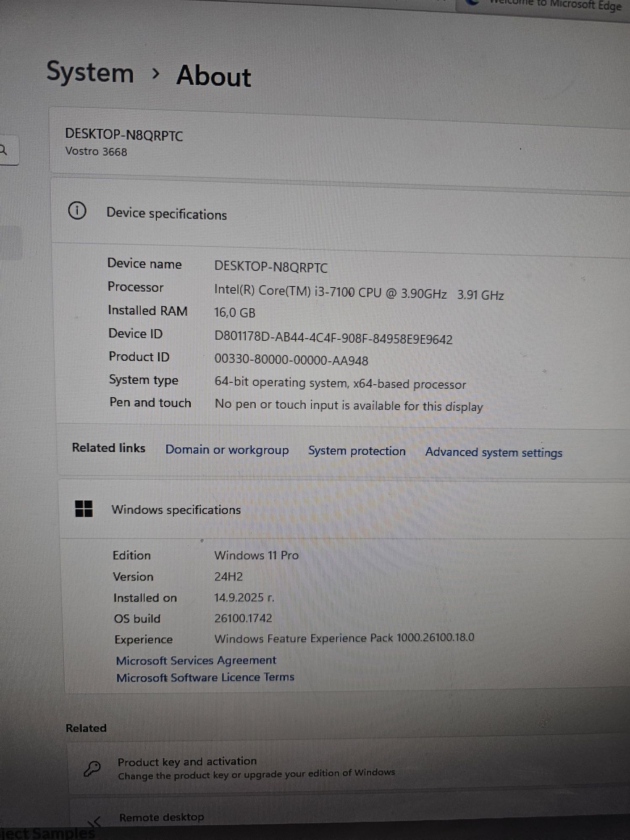Collapse the Windows specifications section header
The image size is (630, 840).
coord(344,509)
